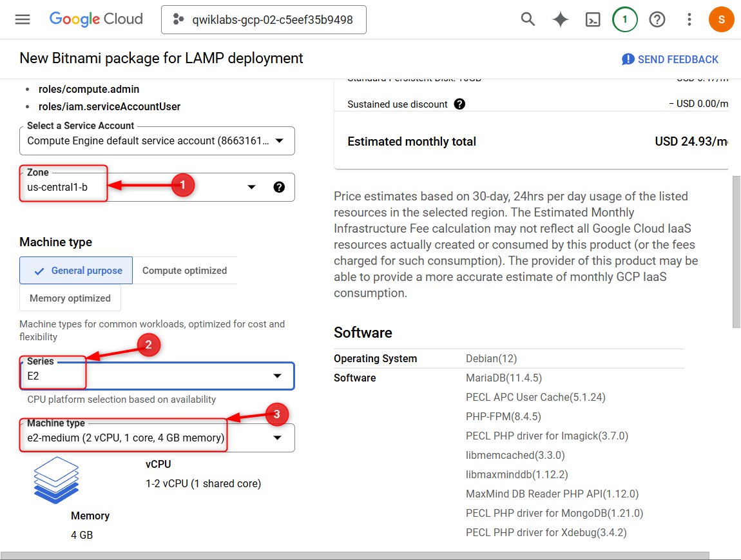Activate Cloud Shell terminal icon

[x=593, y=19]
